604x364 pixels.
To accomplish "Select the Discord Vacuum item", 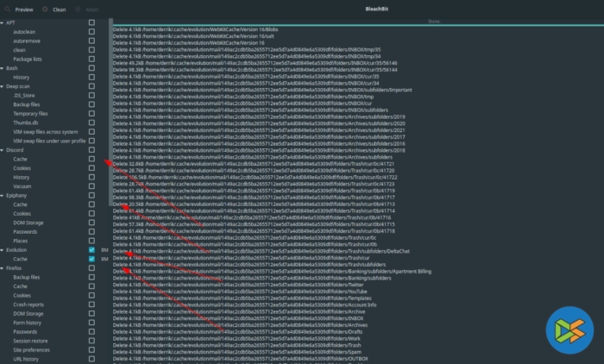I will point(22,186).
